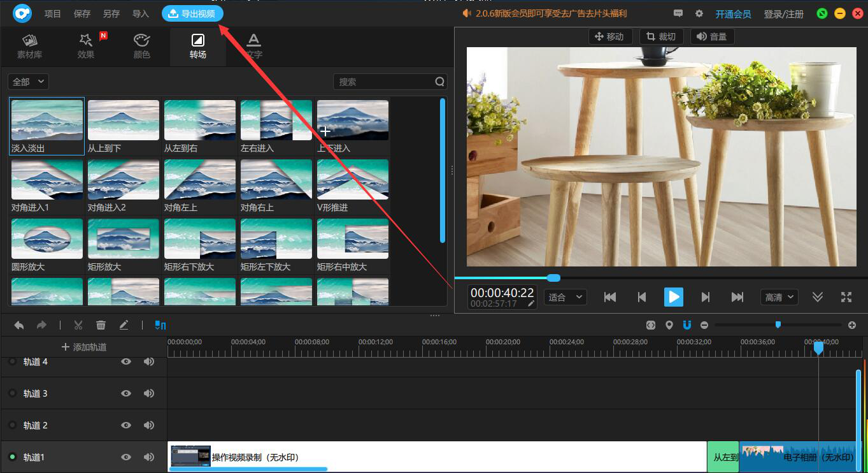Click the double-chevron down icon in preview
The height and width of the screenshot is (473, 868).
pyautogui.click(x=818, y=297)
